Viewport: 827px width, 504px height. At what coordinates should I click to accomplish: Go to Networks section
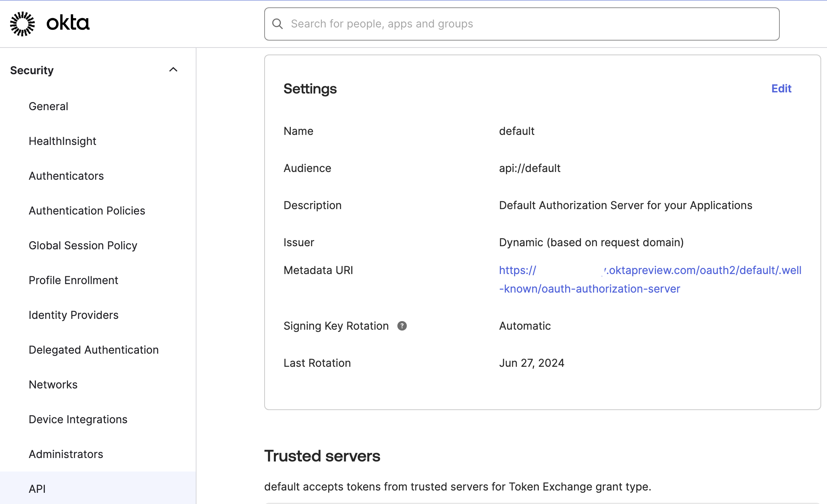pyautogui.click(x=53, y=385)
